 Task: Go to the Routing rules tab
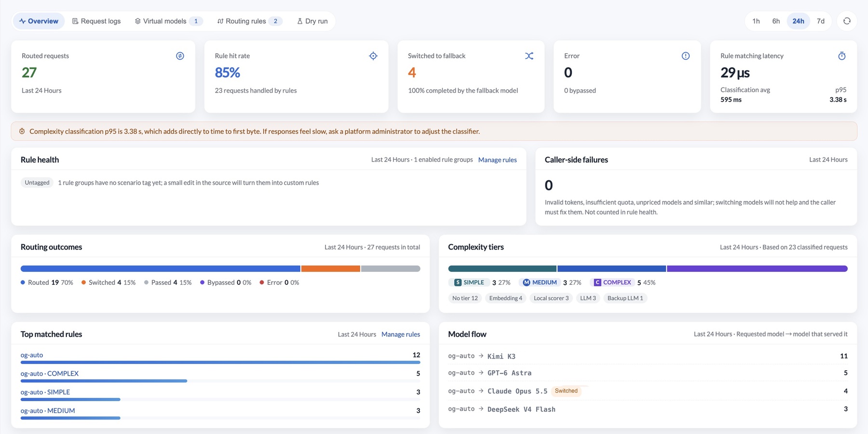click(249, 21)
